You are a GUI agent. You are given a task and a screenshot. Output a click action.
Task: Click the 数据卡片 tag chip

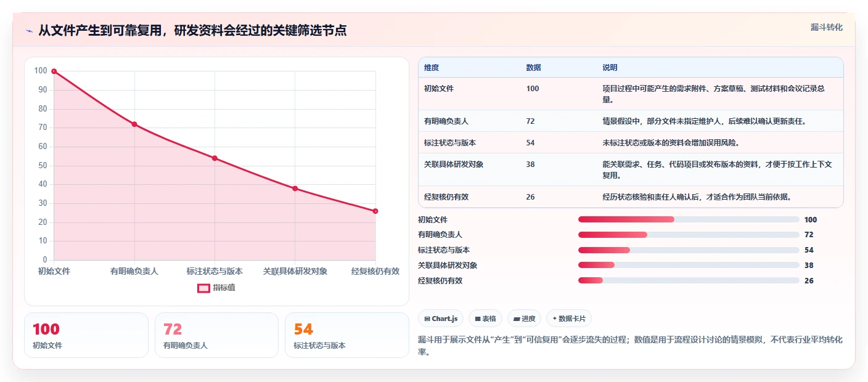pyautogui.click(x=569, y=319)
